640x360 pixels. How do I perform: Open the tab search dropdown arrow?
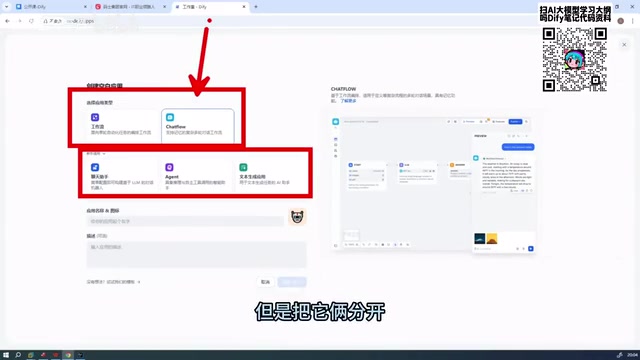tap(6, 7)
